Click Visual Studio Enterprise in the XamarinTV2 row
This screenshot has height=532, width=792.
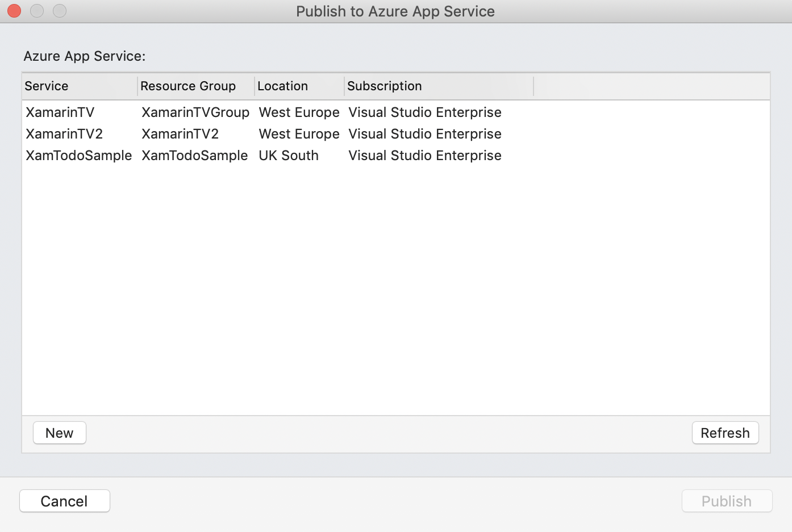(425, 134)
